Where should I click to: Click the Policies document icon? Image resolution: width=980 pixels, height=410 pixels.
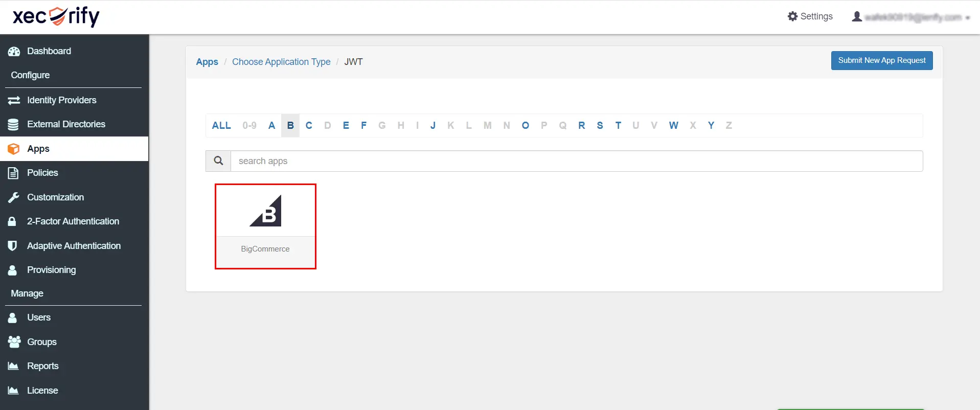pos(13,173)
